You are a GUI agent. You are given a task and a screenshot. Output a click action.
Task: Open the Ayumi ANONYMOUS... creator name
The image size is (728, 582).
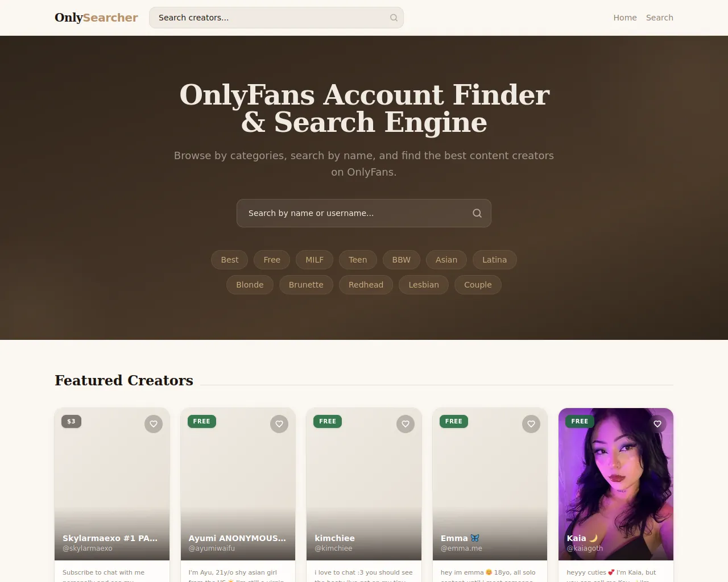[237, 538]
